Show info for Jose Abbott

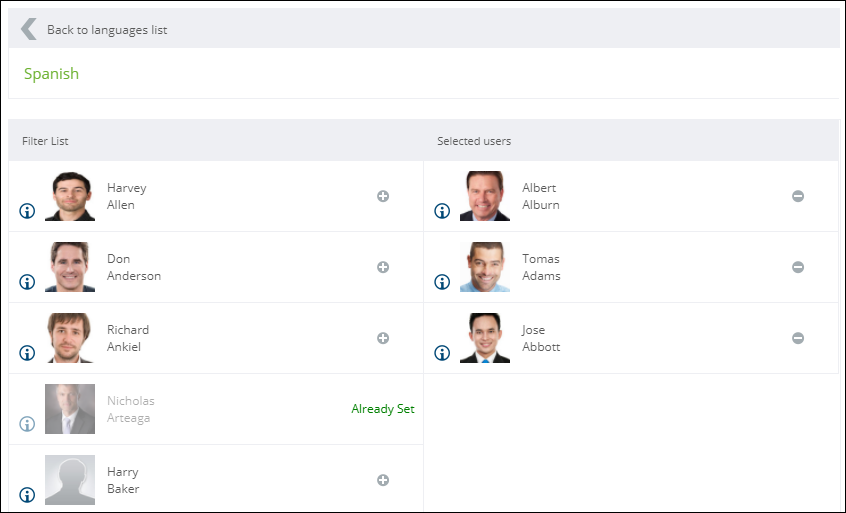[442, 353]
